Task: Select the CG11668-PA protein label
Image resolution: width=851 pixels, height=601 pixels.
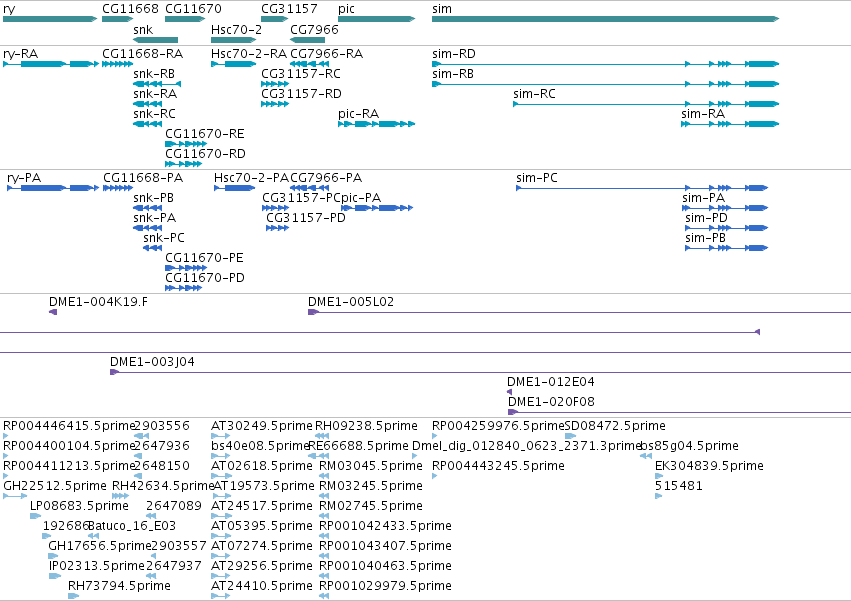Action: pos(143,178)
